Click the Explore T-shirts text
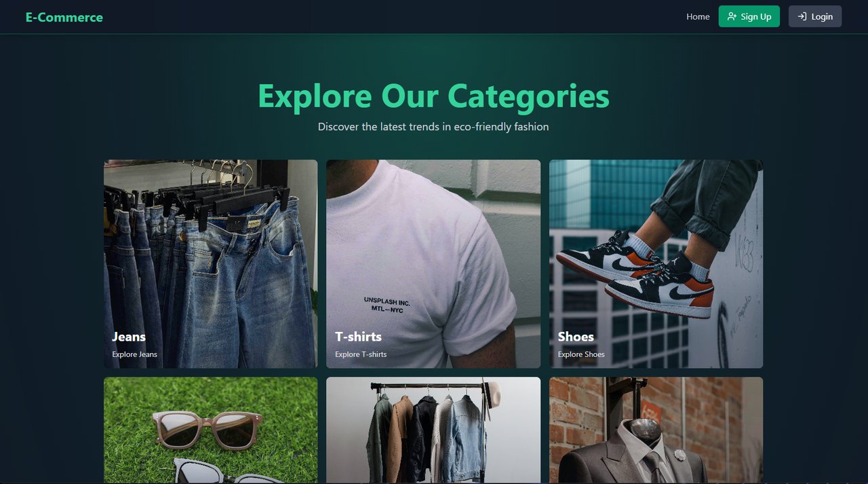 point(361,354)
